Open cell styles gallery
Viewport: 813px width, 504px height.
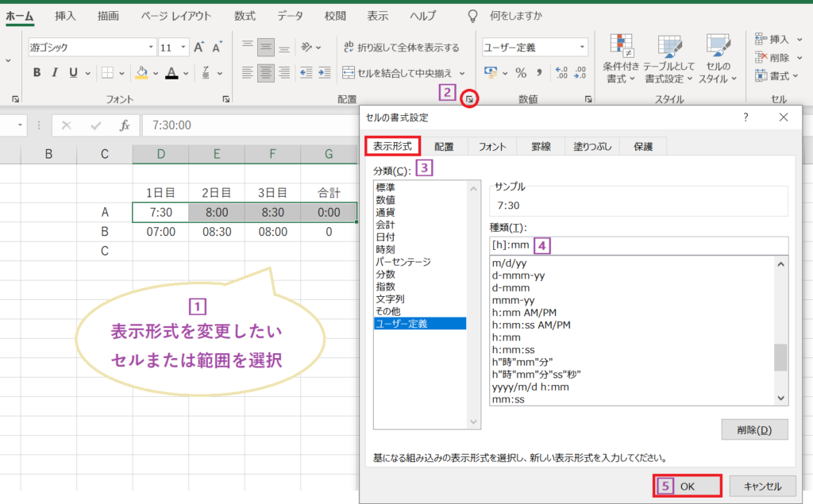pyautogui.click(x=719, y=56)
